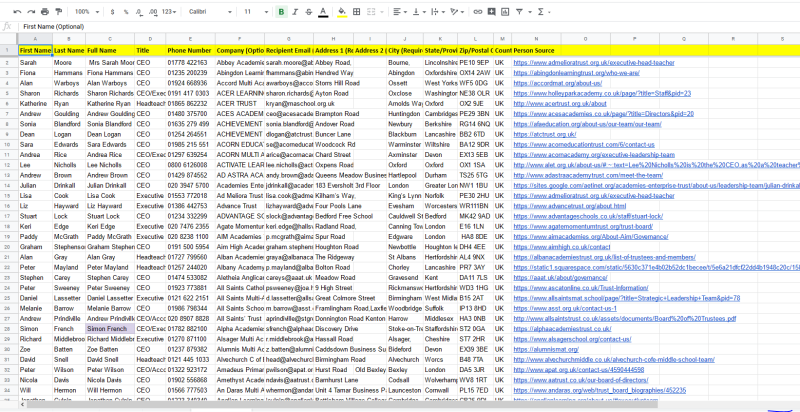The width and height of the screenshot is (800, 412).
Task: Open the aimhigh.co.uk contact link
Action: [562, 247]
